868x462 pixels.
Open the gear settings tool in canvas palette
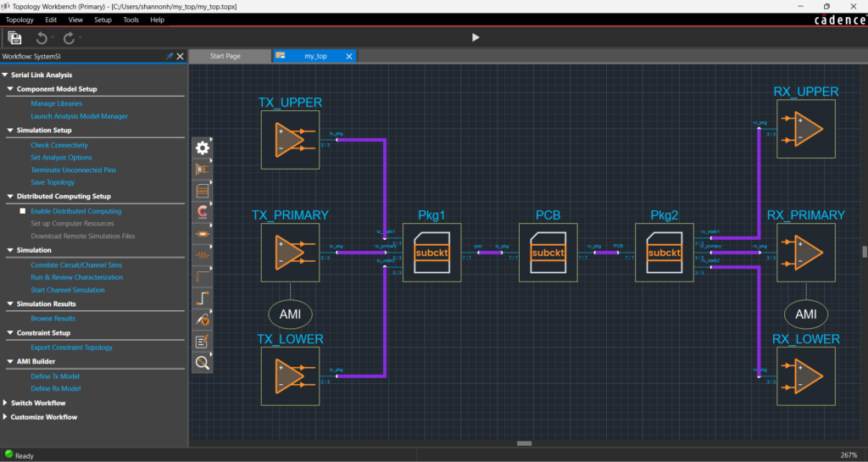coord(202,148)
